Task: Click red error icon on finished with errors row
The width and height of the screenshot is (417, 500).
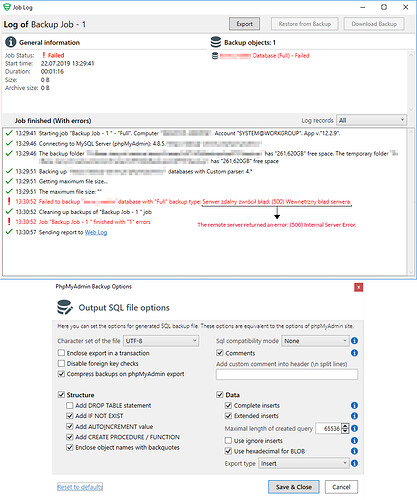Action: coord(9,222)
